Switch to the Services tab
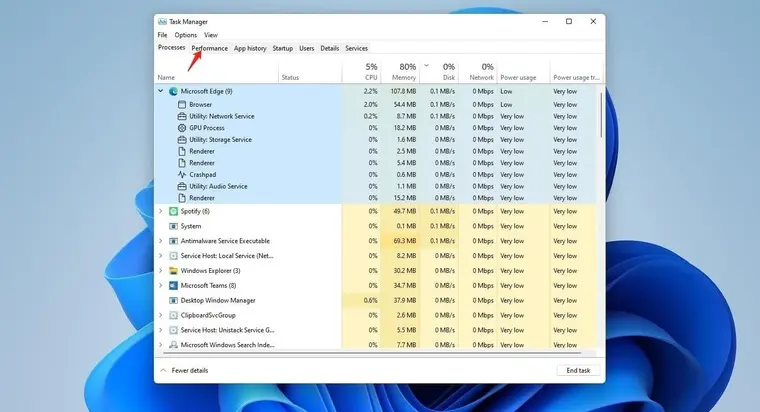 [356, 48]
